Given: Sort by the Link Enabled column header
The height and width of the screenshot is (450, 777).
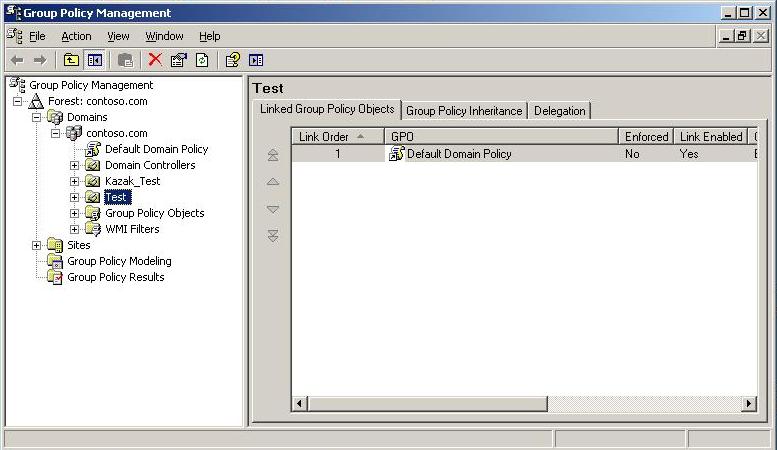Looking at the screenshot, I should tap(711, 136).
